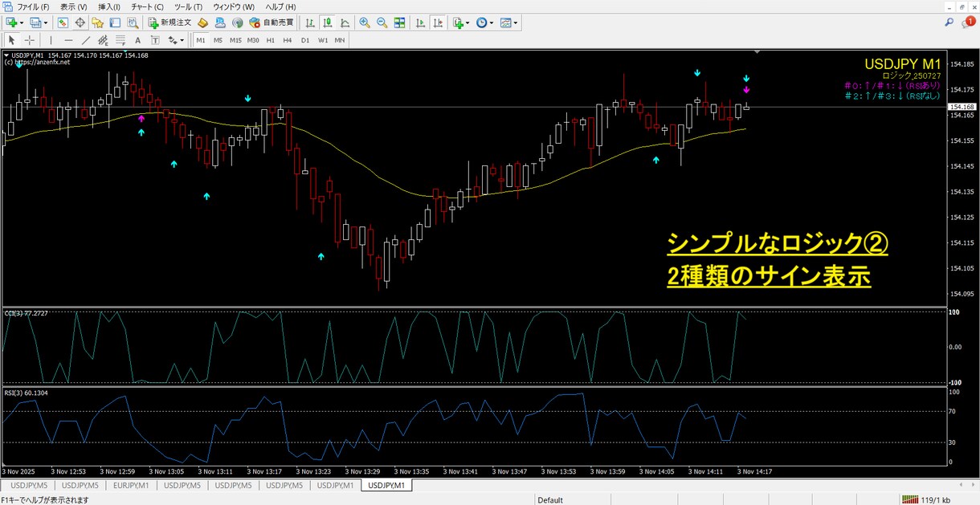Viewport: 980px width, 505px height.
Task: Select the crosshair tool
Action: [x=30, y=40]
